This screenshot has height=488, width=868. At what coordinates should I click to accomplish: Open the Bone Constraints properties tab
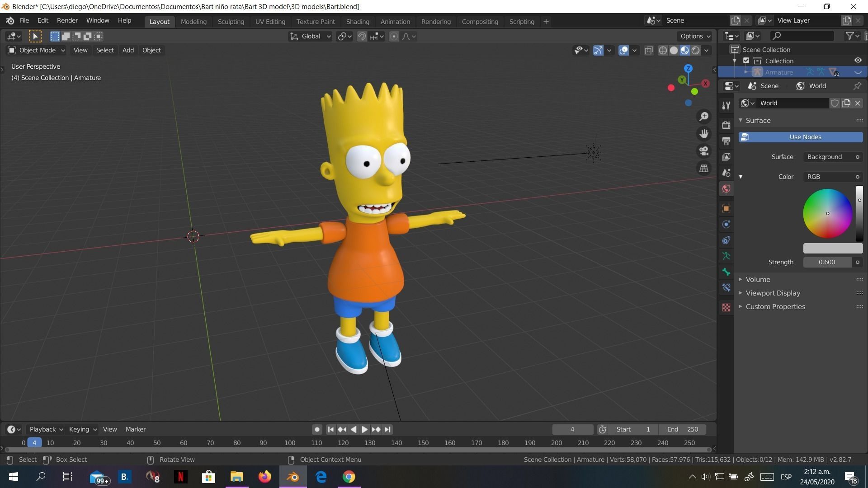pyautogui.click(x=726, y=287)
